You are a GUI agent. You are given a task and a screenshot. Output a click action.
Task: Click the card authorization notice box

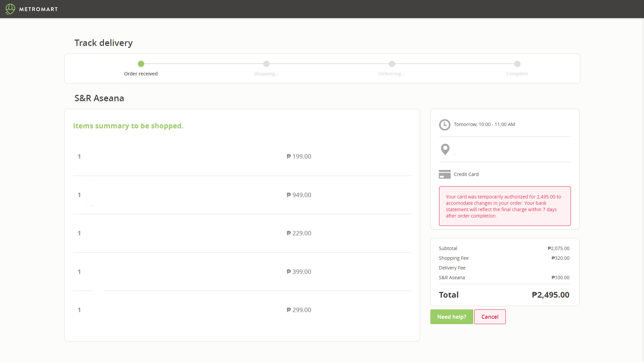[505, 206]
